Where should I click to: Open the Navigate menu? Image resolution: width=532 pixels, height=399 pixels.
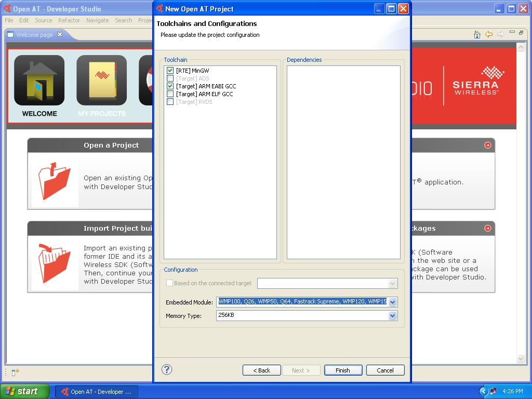97,20
